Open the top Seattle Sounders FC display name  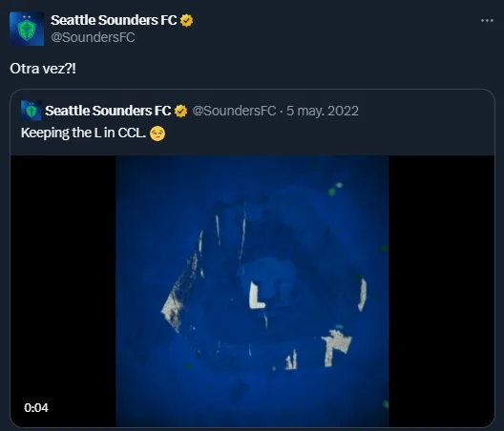click(114, 20)
